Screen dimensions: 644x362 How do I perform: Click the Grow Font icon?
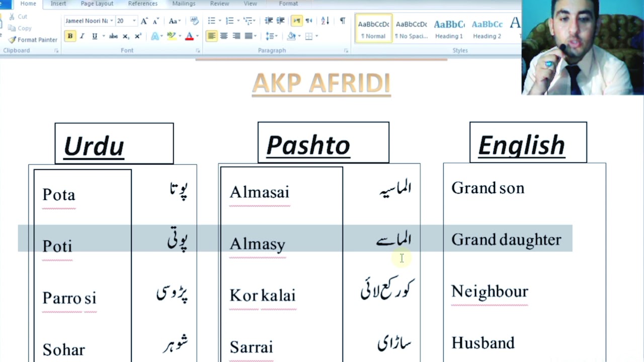click(x=144, y=21)
